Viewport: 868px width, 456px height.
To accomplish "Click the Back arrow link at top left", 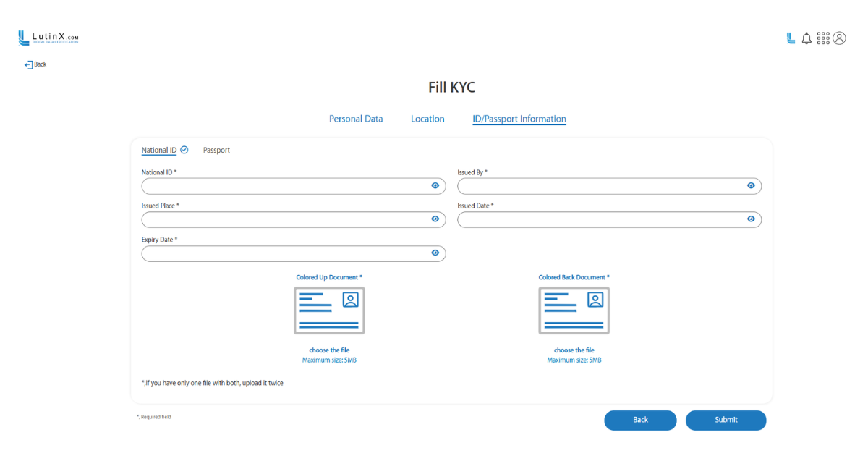I will tap(35, 64).
